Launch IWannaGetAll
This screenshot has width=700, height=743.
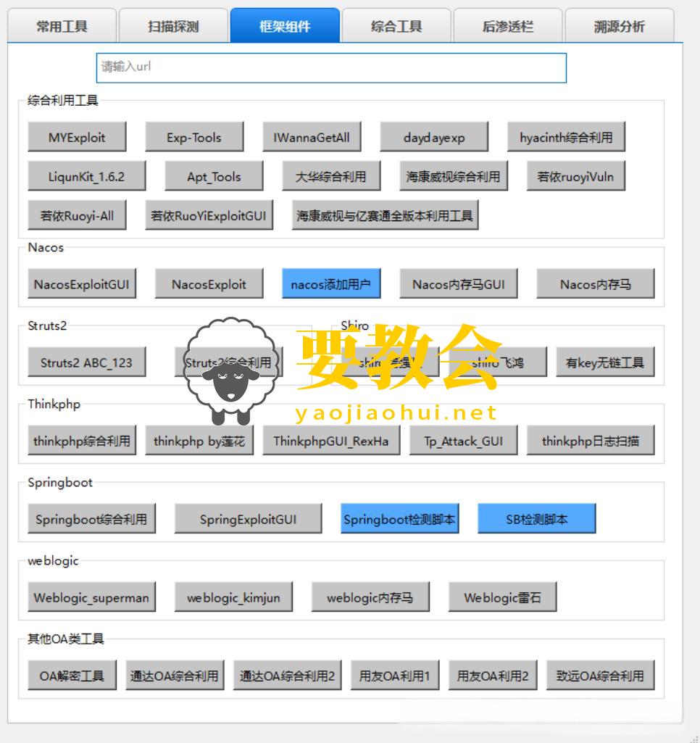312,137
